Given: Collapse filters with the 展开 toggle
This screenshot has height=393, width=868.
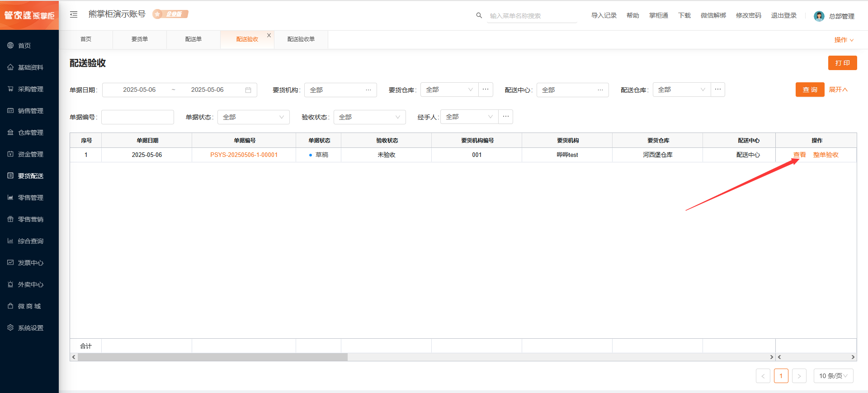Looking at the screenshot, I should click(838, 90).
